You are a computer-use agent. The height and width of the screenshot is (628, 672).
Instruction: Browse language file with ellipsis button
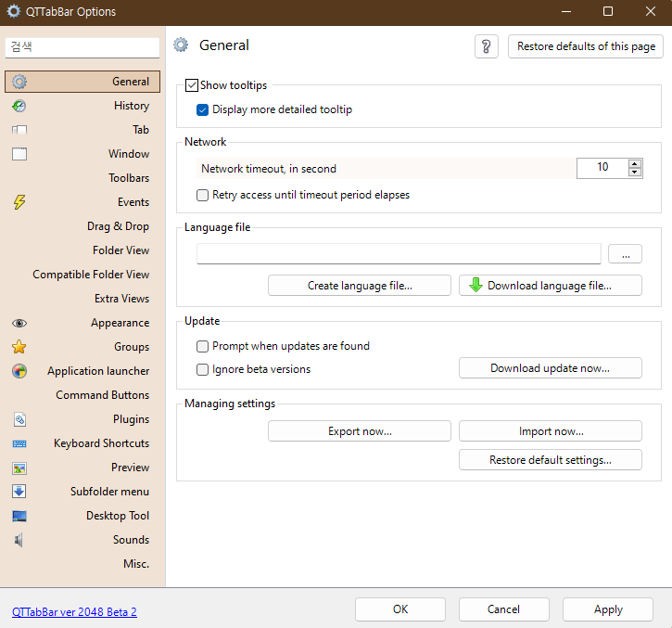click(626, 254)
